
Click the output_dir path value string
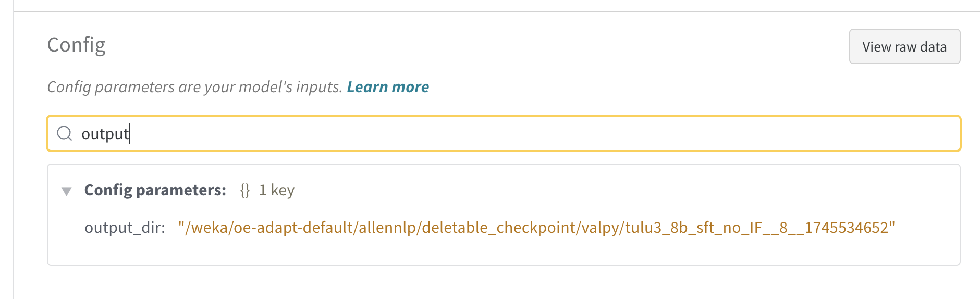tap(536, 228)
